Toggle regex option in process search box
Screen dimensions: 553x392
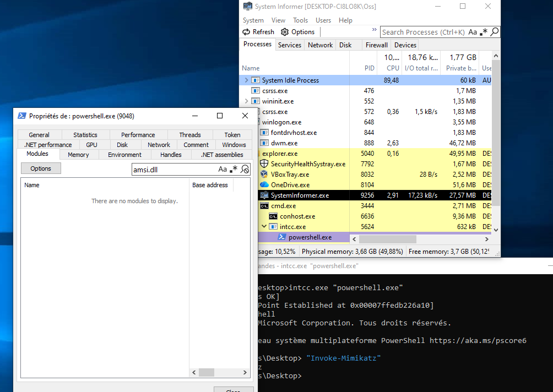coord(484,32)
